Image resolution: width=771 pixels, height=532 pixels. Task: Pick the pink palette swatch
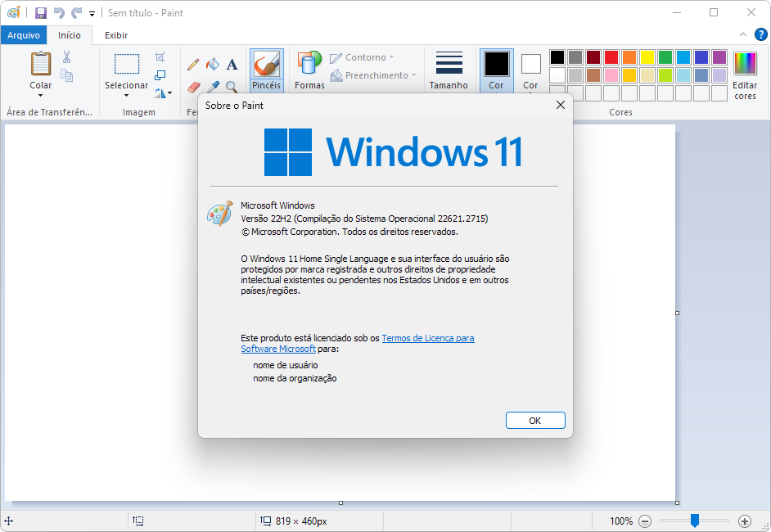click(x=611, y=75)
